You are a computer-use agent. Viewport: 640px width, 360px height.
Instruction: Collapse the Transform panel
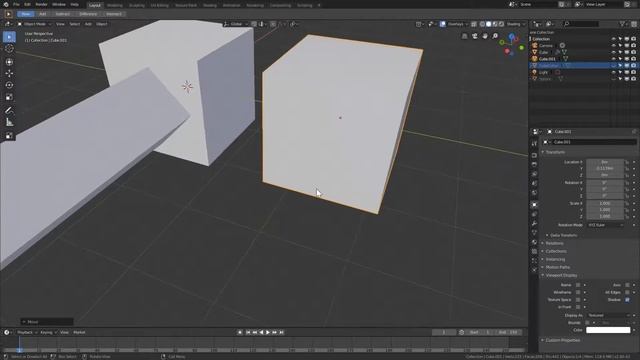(x=555, y=152)
